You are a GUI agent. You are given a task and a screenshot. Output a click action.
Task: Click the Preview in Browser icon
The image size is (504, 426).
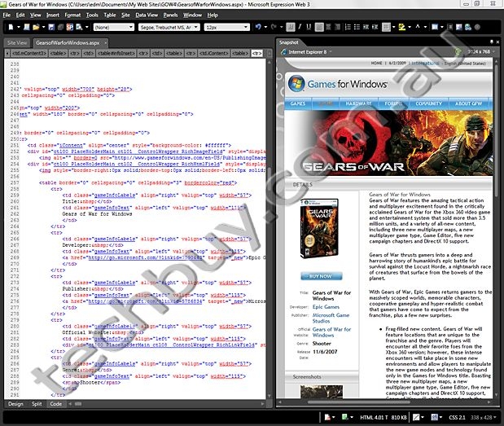point(79,28)
